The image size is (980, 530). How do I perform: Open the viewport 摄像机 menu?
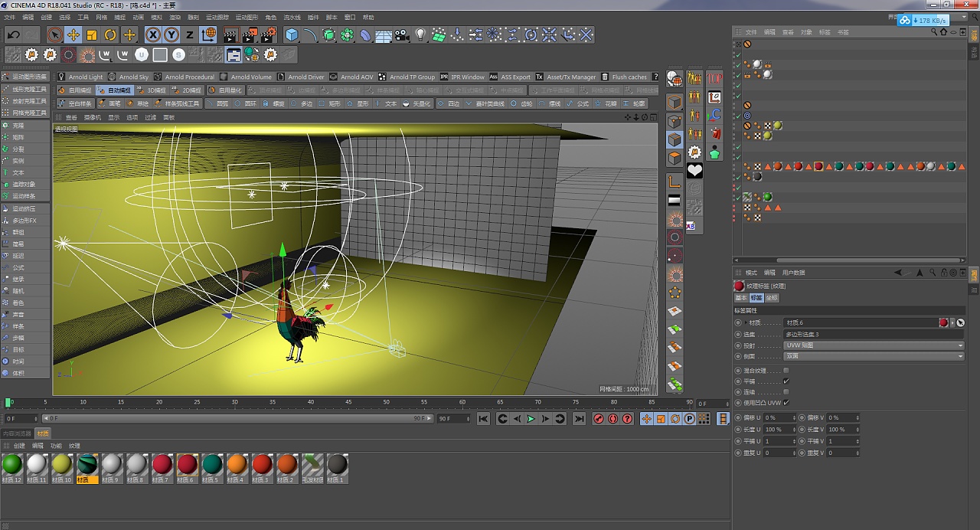92,117
